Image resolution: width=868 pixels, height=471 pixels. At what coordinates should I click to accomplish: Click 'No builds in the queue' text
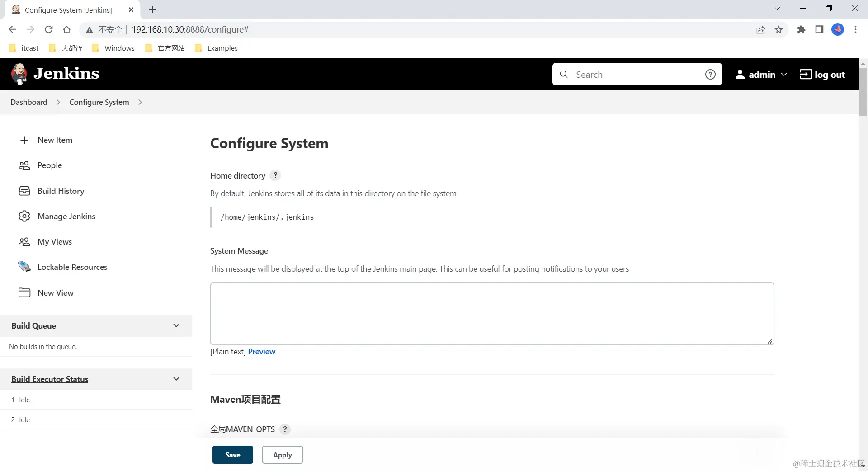43,347
